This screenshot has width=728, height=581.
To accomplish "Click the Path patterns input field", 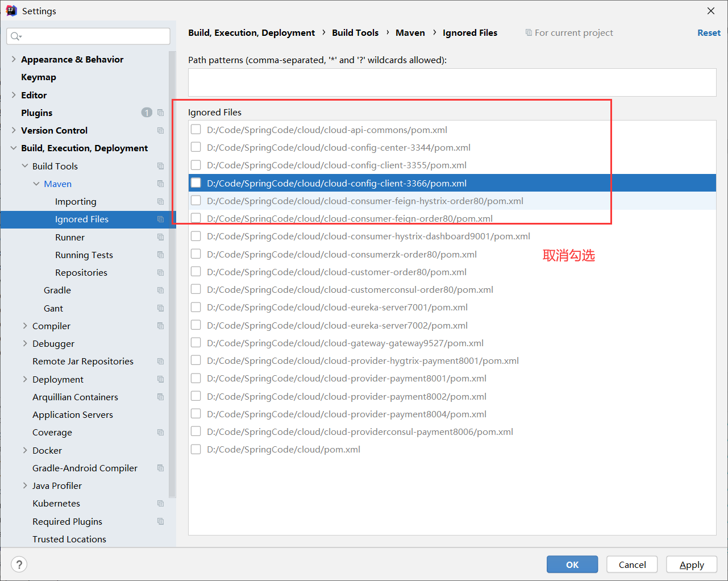I will (x=452, y=82).
